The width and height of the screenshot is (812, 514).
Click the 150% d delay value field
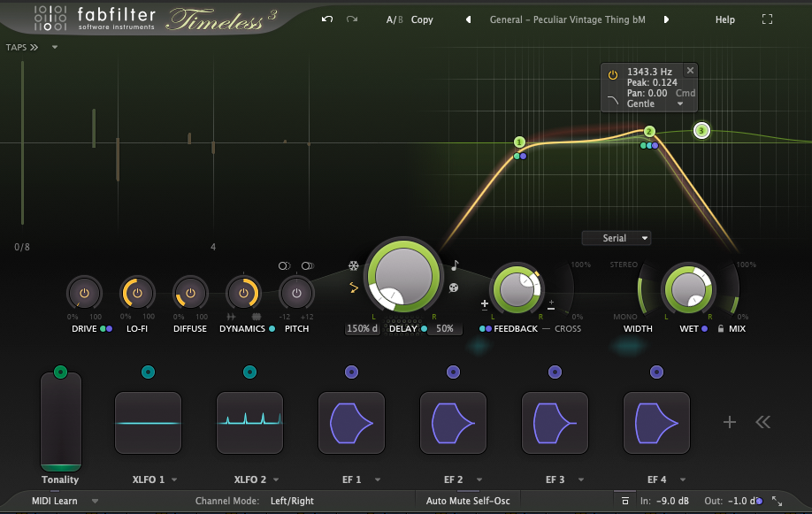tap(362, 328)
